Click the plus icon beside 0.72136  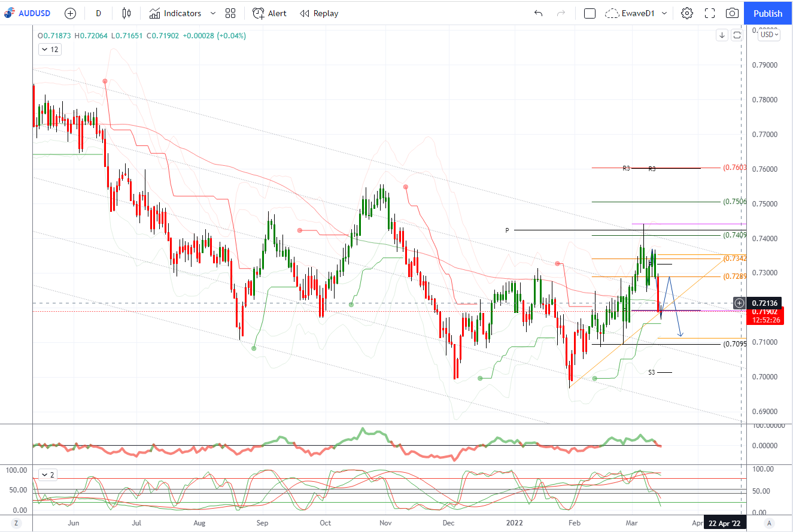click(x=740, y=303)
